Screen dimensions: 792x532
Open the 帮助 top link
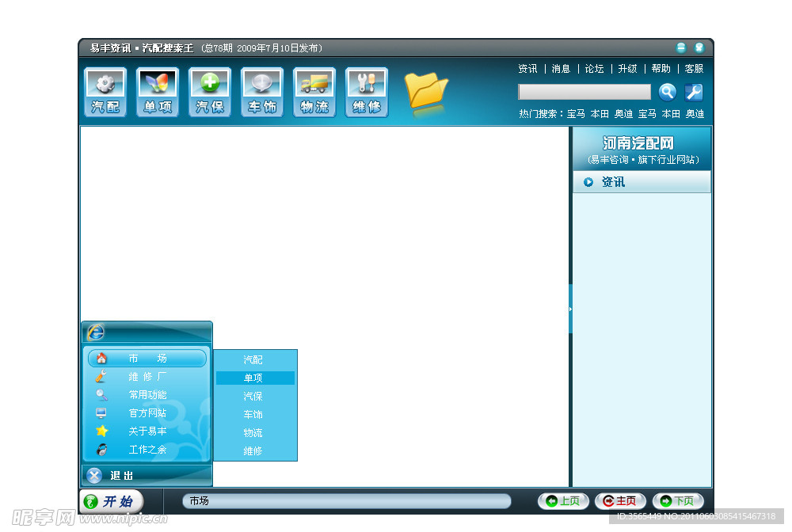coord(661,69)
